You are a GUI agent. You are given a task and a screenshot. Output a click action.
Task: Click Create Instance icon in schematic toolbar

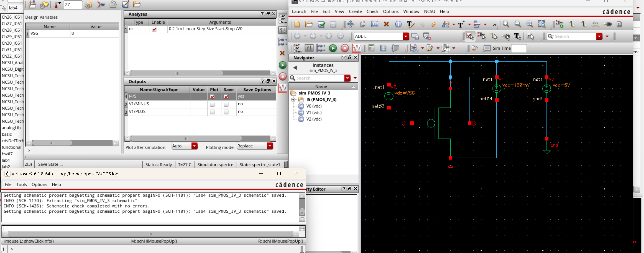[559, 24]
